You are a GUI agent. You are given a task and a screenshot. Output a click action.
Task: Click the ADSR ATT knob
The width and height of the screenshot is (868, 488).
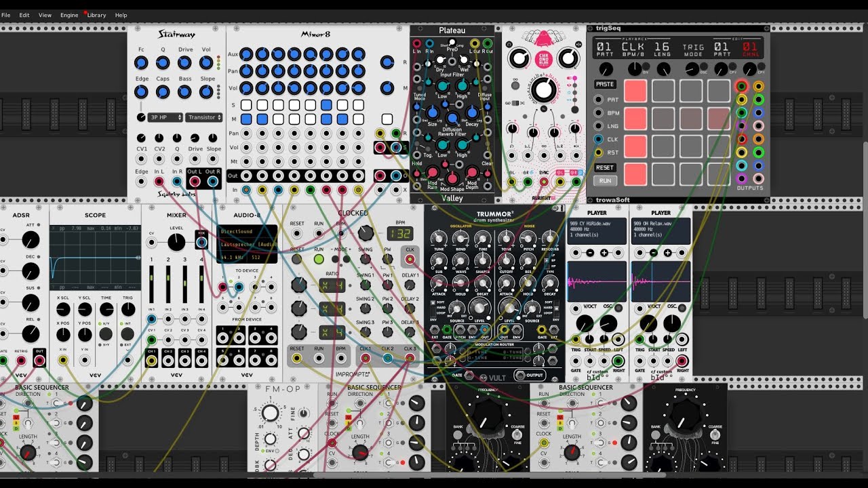click(x=31, y=240)
